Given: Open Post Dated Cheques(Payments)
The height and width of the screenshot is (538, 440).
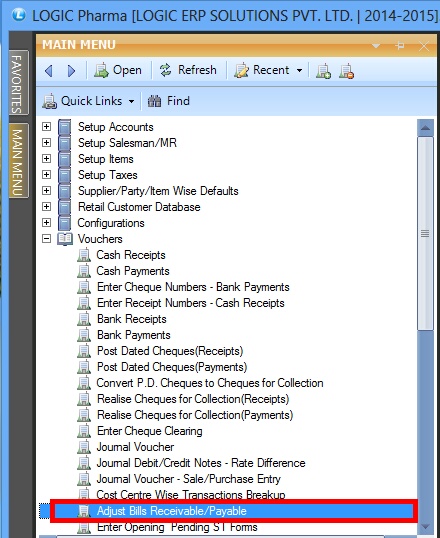Looking at the screenshot, I should (172, 367).
